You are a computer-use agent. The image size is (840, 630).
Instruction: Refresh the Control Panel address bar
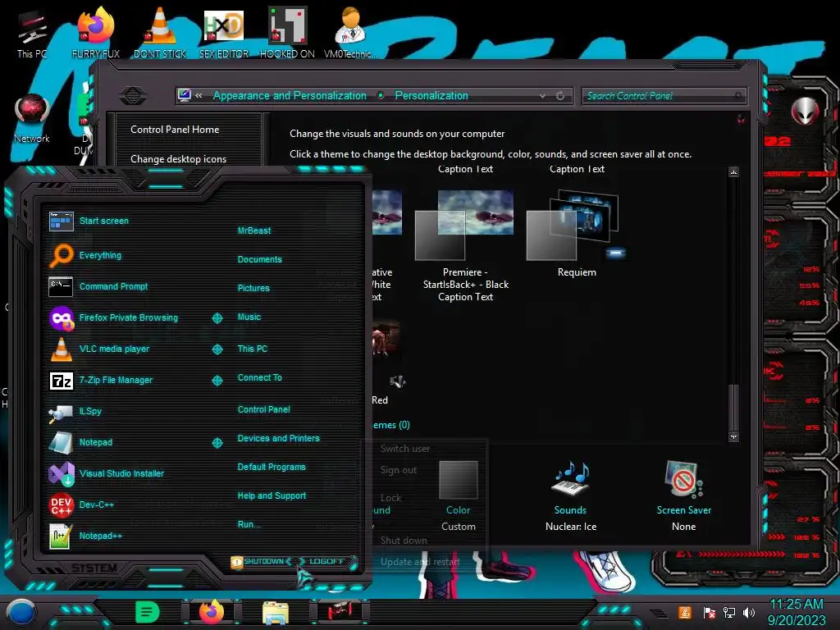(559, 96)
